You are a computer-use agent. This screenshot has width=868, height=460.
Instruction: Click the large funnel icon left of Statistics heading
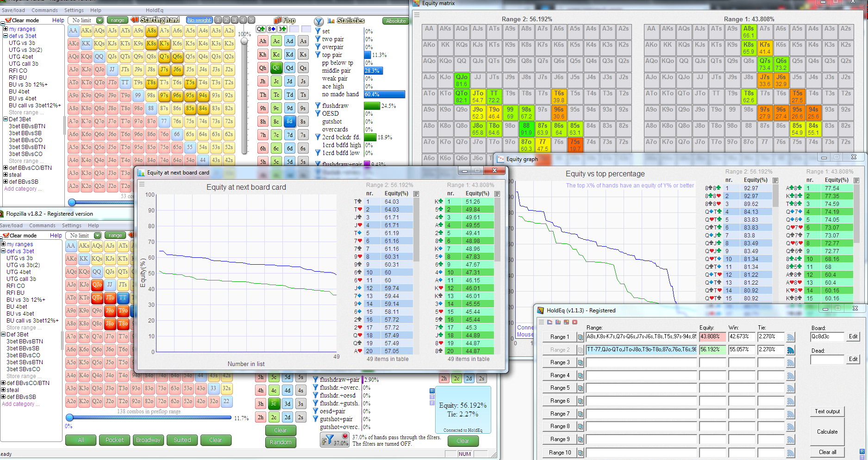318,21
